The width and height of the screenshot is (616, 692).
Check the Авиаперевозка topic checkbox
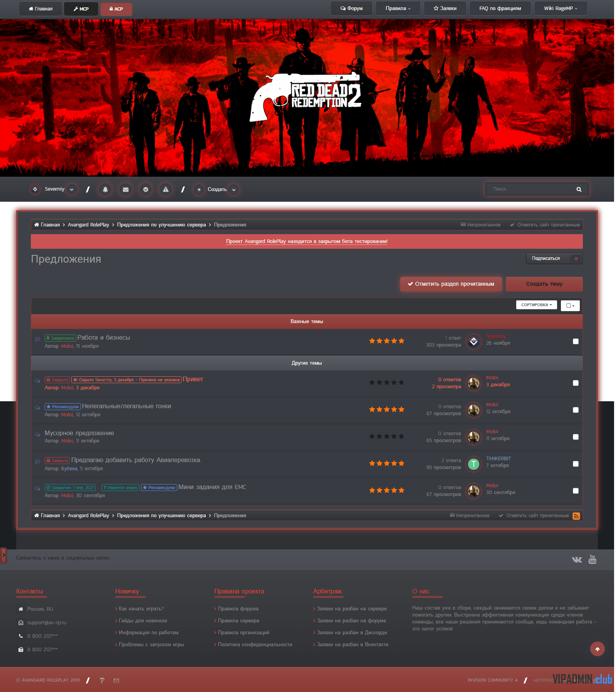point(576,464)
